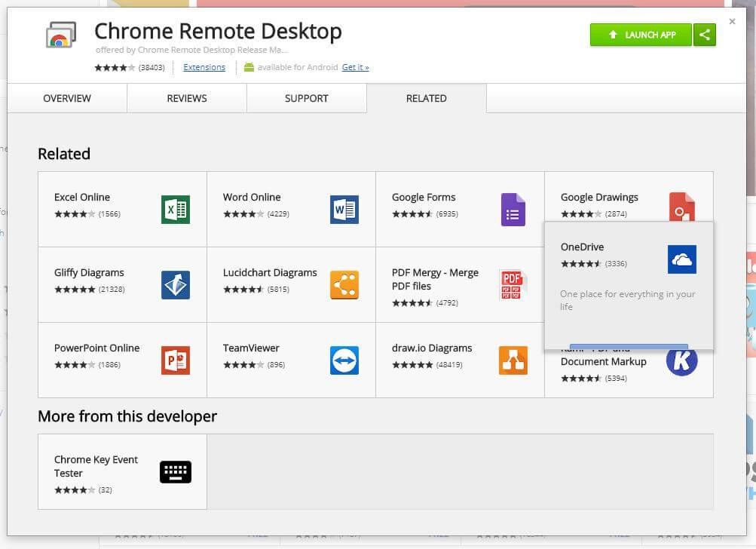Open the Excel Online icon
Image resolution: width=756 pixels, height=549 pixels.
coord(176,210)
